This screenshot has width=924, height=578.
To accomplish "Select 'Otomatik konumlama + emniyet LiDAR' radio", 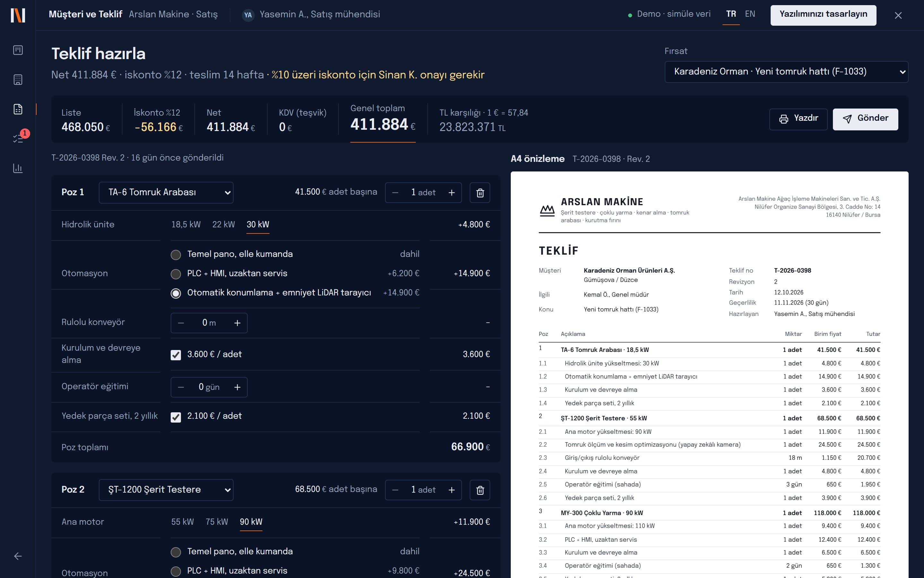I will 175,293.
